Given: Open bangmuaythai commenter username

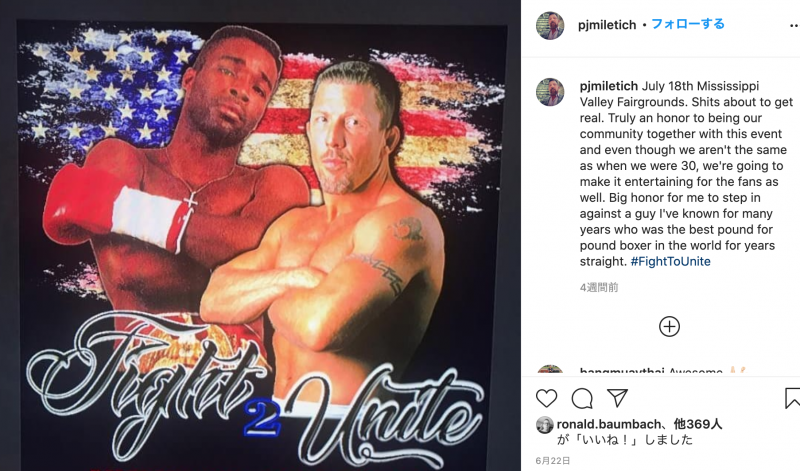Looking at the screenshot, I should click(622, 371).
